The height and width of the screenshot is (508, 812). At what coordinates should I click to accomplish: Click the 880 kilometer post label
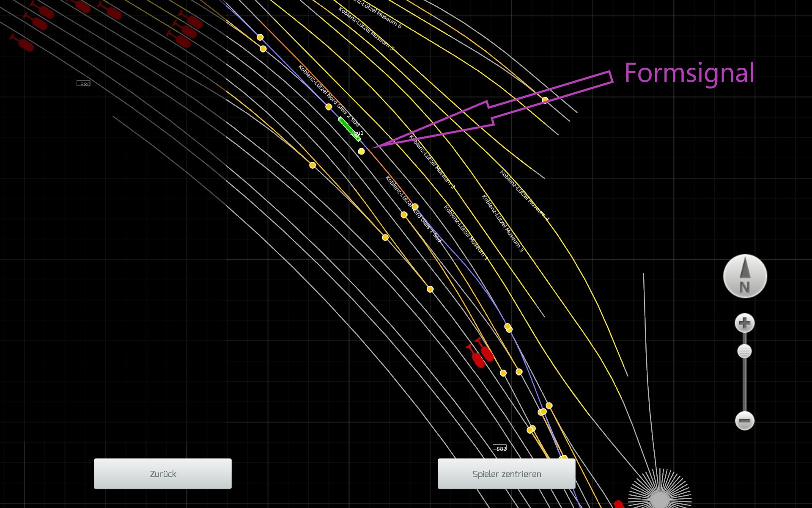coord(83,84)
